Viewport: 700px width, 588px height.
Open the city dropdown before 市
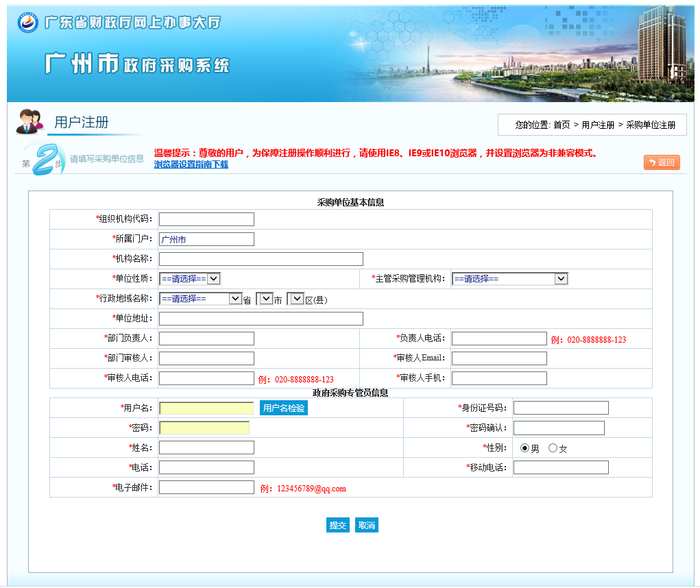coord(265,299)
